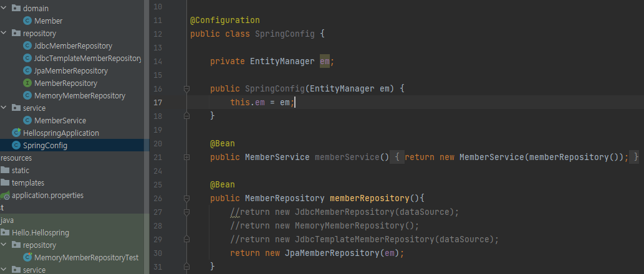Click line number 30 in gutter

click(158, 253)
